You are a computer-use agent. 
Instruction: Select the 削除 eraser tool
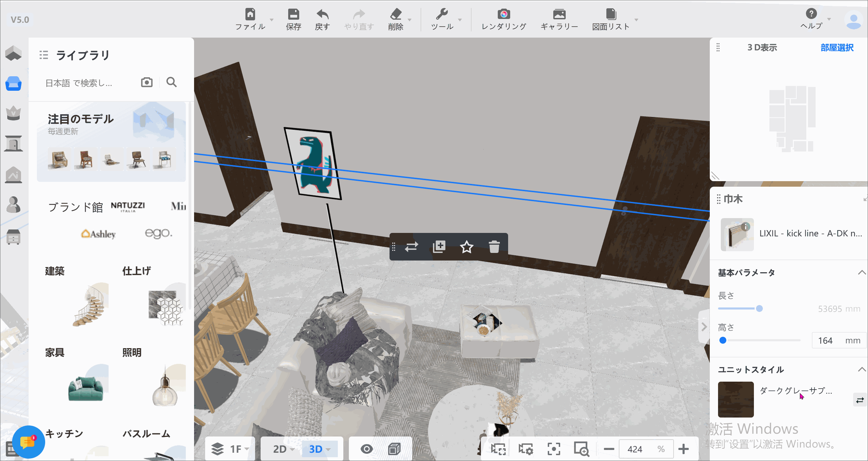[395, 19]
